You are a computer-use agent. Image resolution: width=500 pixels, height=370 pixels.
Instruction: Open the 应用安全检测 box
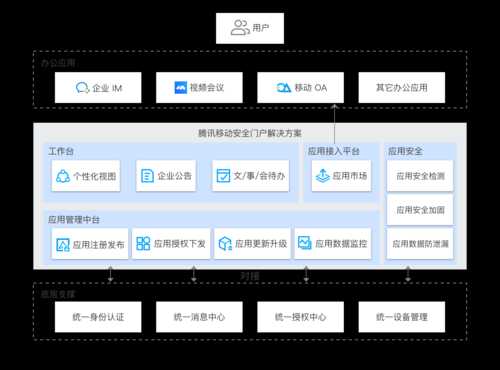420,176
